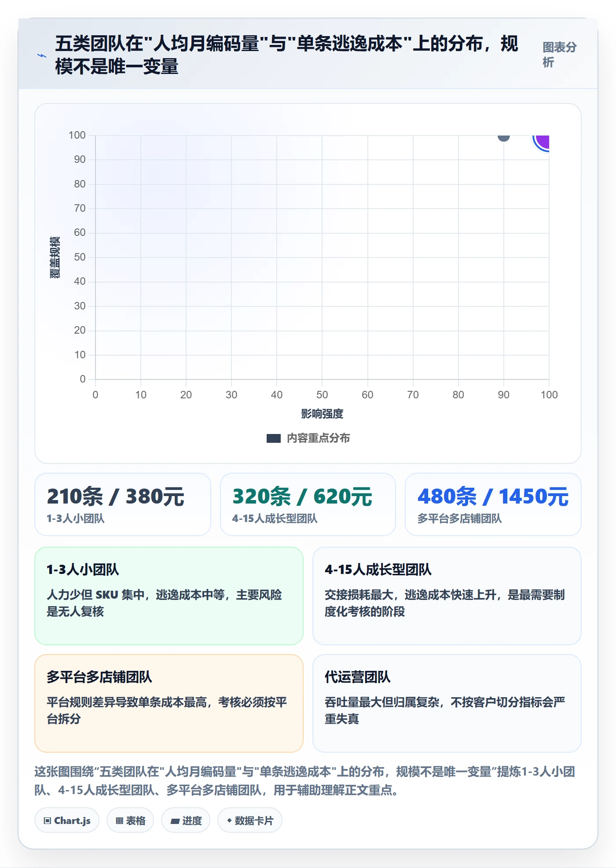Click the 进度 tag

click(186, 820)
